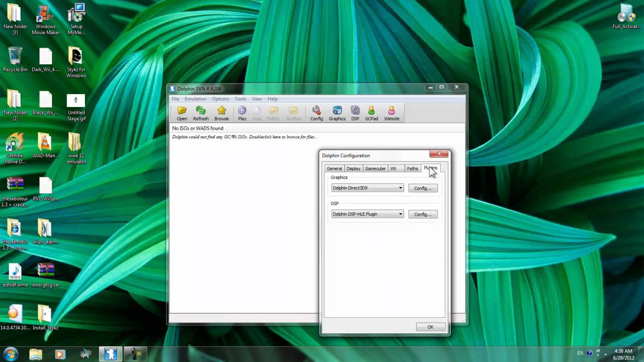Select the Black_Wii_... file icon

(45, 103)
